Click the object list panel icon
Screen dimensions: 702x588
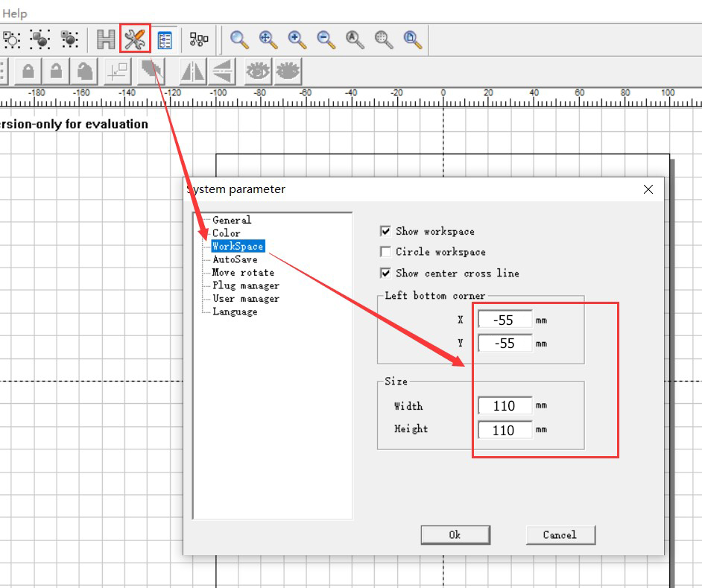click(165, 39)
